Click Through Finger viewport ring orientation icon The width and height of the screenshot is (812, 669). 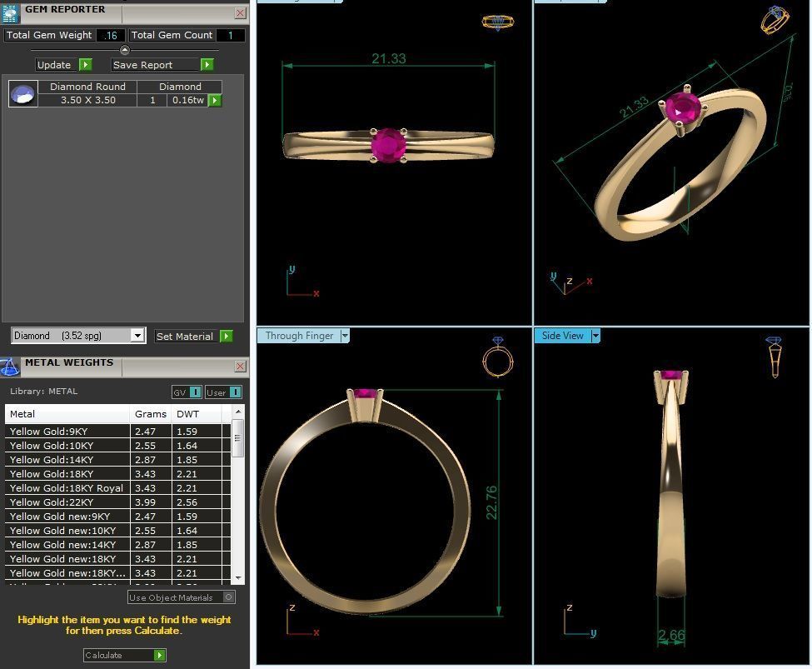[498, 357]
